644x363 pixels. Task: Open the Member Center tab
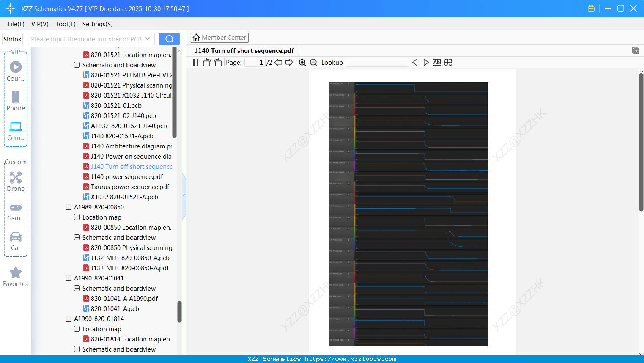point(219,38)
